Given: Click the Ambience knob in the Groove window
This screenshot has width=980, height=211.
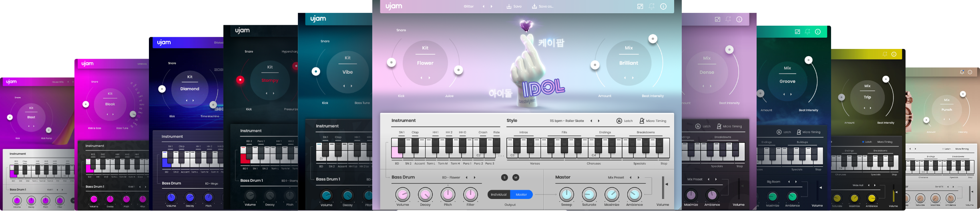Looking at the screenshot, I should point(792,197).
